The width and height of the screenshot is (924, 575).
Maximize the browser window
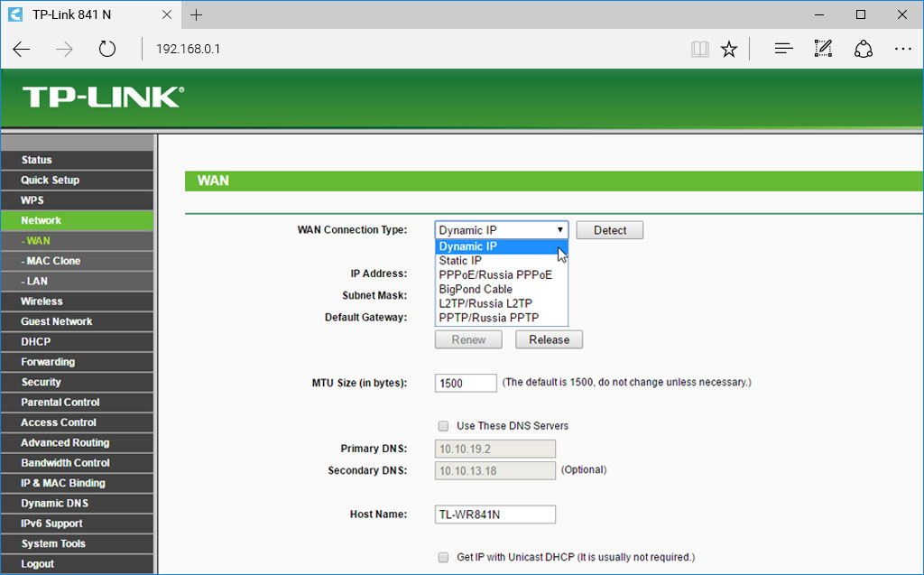pyautogui.click(x=860, y=14)
